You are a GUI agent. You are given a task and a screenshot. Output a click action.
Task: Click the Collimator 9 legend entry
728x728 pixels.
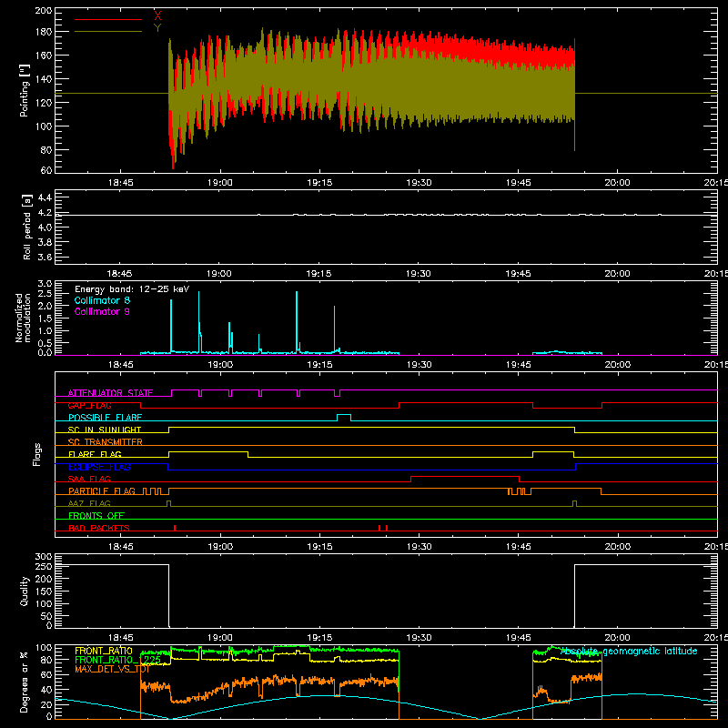tap(102, 311)
